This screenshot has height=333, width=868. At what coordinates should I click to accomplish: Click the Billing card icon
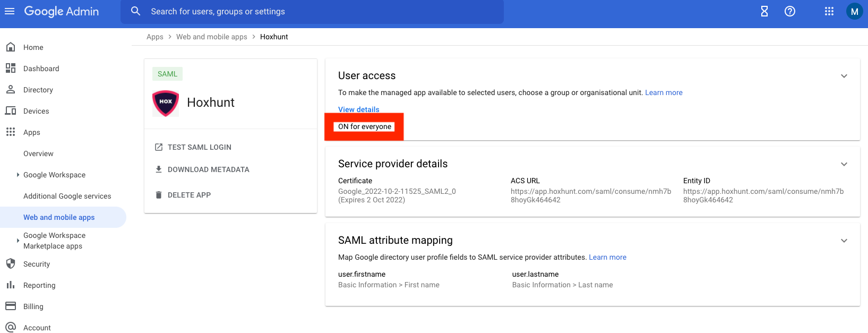pyautogui.click(x=11, y=306)
